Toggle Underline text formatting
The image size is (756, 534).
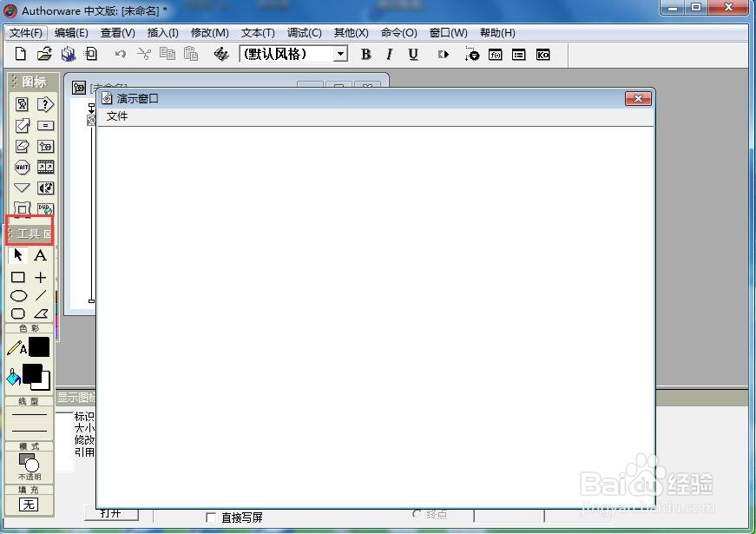pyautogui.click(x=412, y=54)
